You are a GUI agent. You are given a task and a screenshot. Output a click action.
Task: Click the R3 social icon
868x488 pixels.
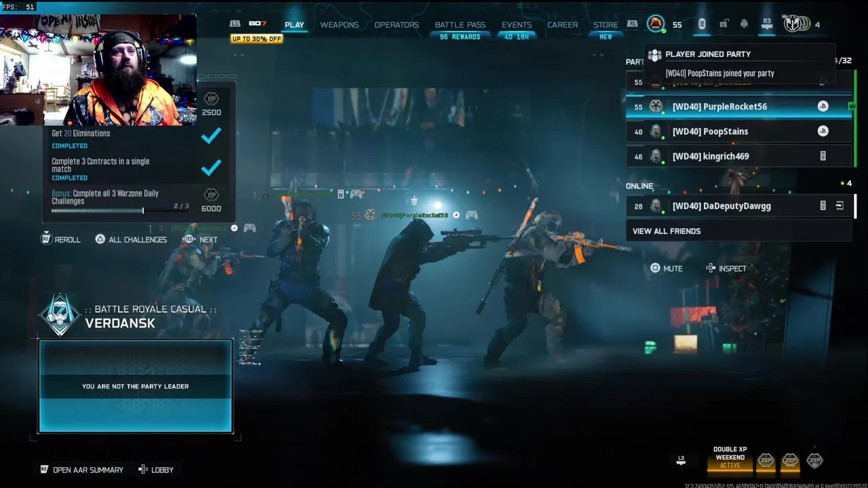pyautogui.click(x=767, y=24)
